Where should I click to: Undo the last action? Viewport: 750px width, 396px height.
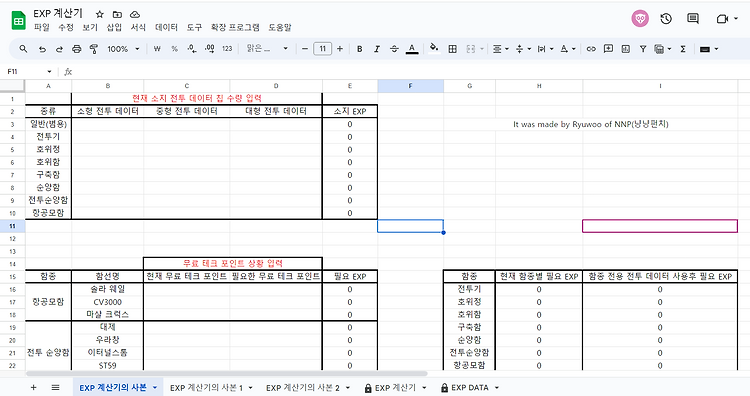pyautogui.click(x=42, y=49)
